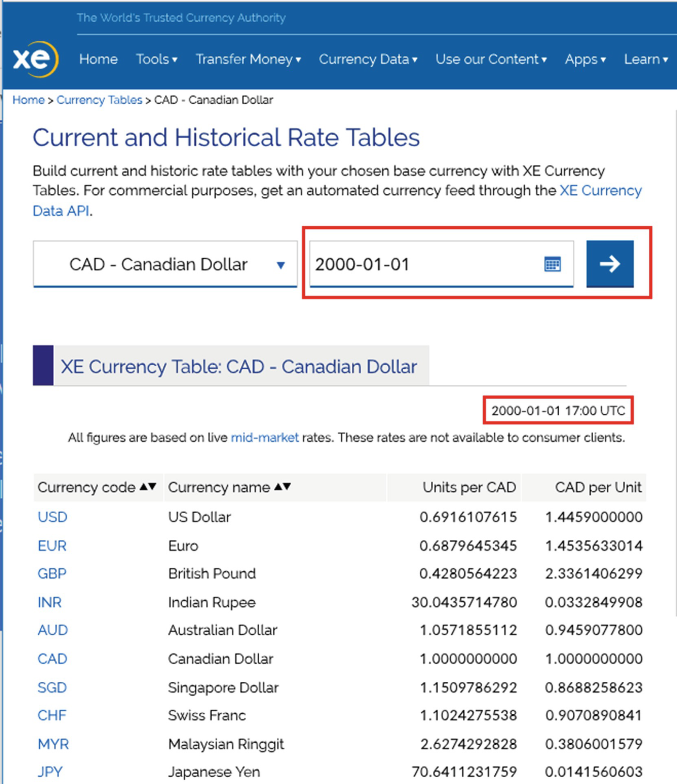Click the Current and Historical Rate Tables title
The height and width of the screenshot is (784, 677).
click(226, 138)
